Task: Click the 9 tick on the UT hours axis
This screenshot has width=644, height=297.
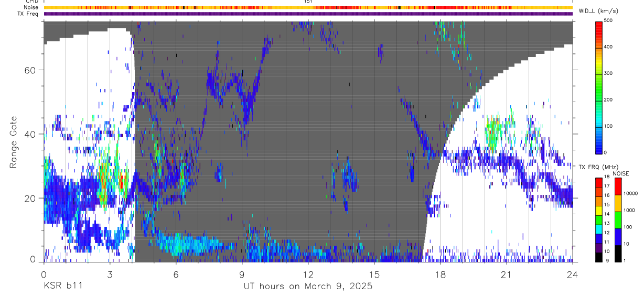Action: click(242, 273)
